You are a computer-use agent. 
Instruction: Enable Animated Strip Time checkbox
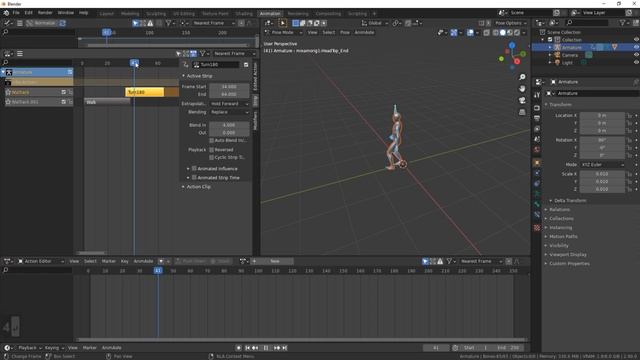pyautogui.click(x=194, y=178)
